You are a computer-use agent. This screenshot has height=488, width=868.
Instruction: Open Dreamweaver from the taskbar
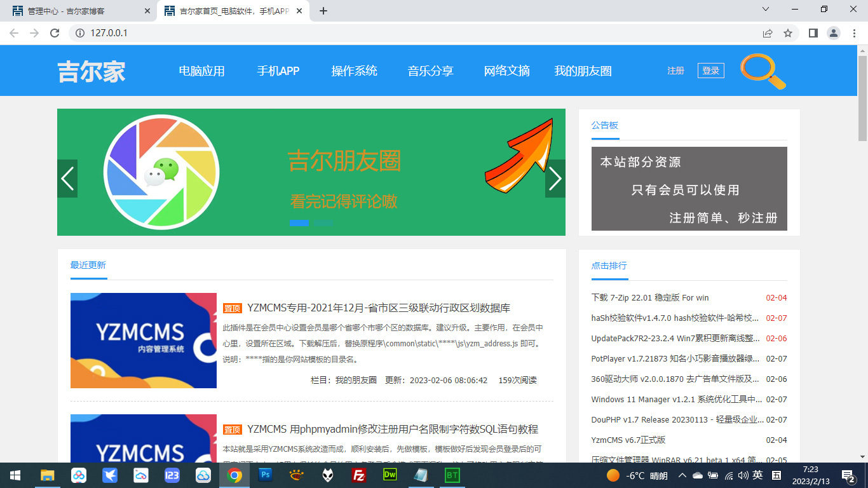pyautogui.click(x=390, y=475)
